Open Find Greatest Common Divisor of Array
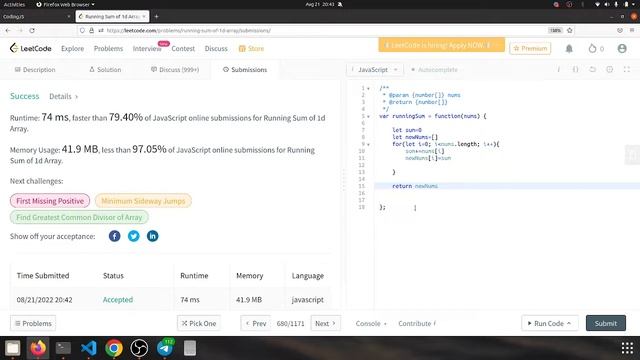The image size is (640, 360). click(79, 217)
